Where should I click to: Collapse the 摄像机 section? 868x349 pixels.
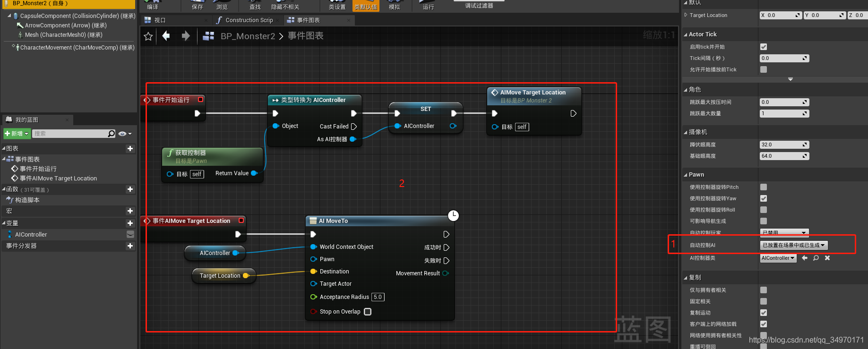pyautogui.click(x=686, y=132)
